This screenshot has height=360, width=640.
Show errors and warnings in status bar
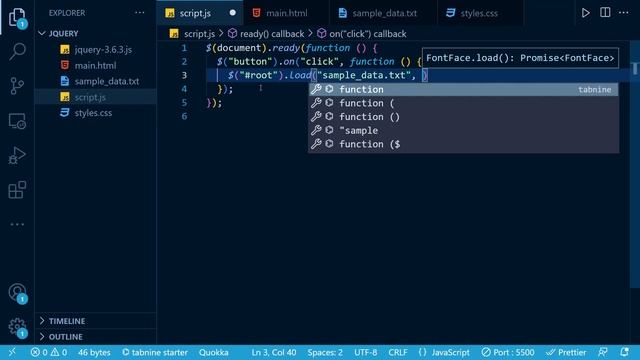click(49, 352)
